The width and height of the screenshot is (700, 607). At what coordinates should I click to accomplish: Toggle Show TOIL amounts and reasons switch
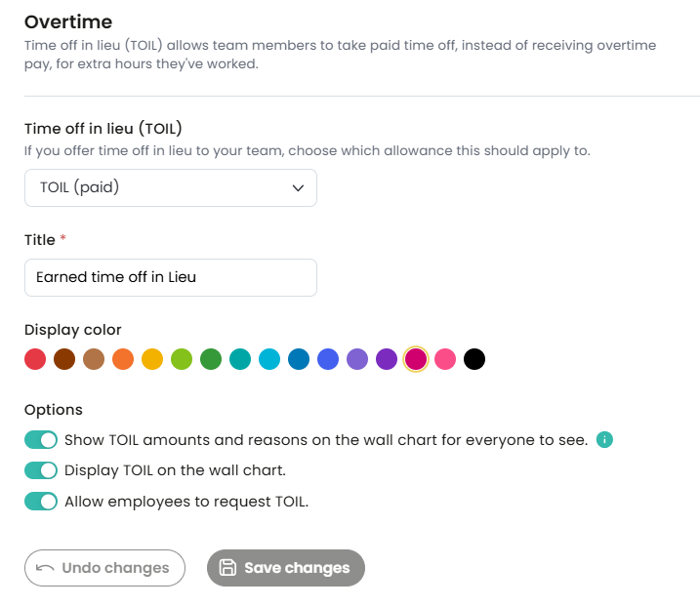(x=41, y=439)
